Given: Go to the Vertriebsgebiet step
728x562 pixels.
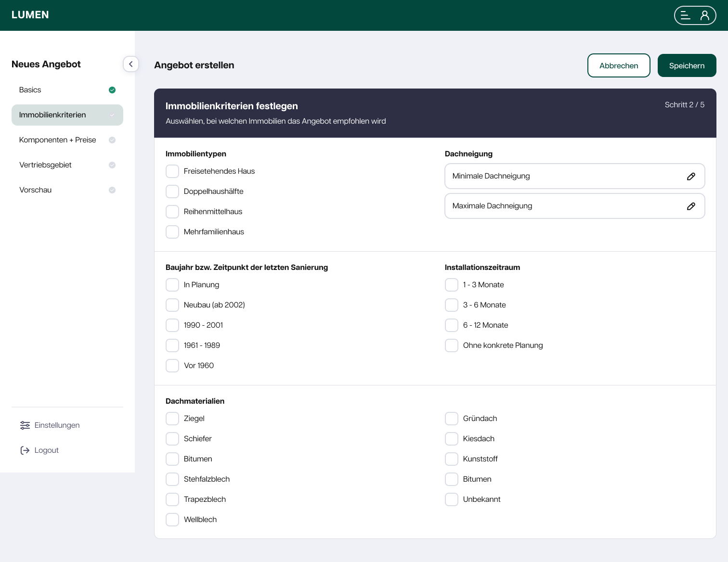Looking at the screenshot, I should 67,165.
